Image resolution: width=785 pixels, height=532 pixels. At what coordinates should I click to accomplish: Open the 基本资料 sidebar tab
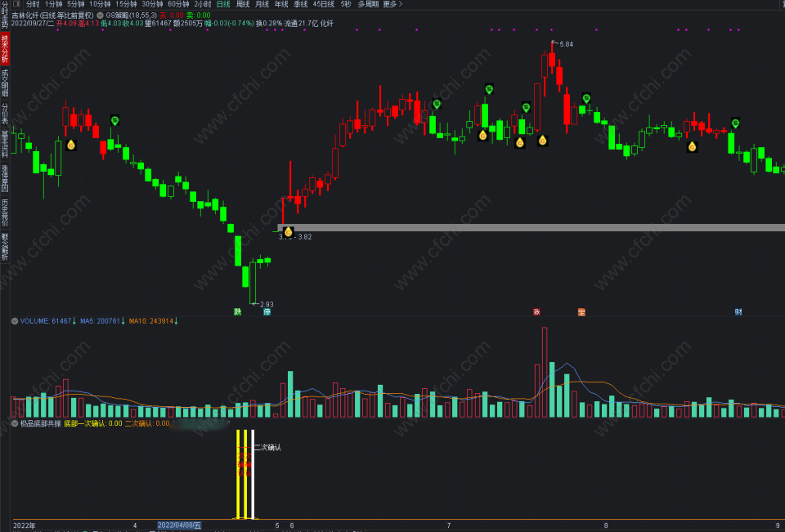click(5, 145)
